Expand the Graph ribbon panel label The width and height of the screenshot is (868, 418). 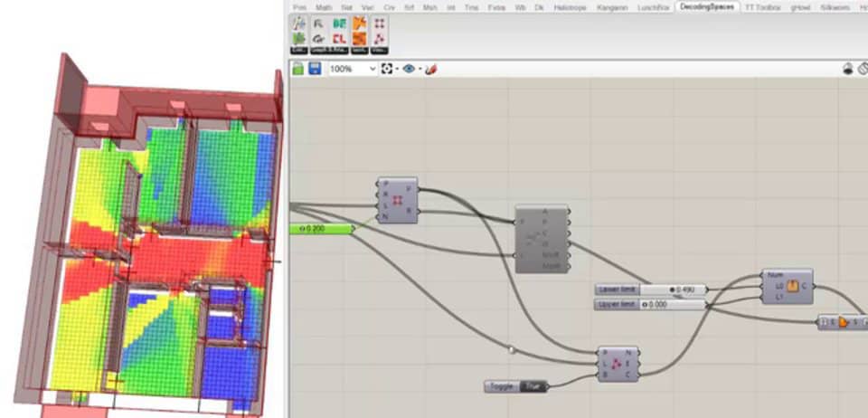tap(329, 51)
